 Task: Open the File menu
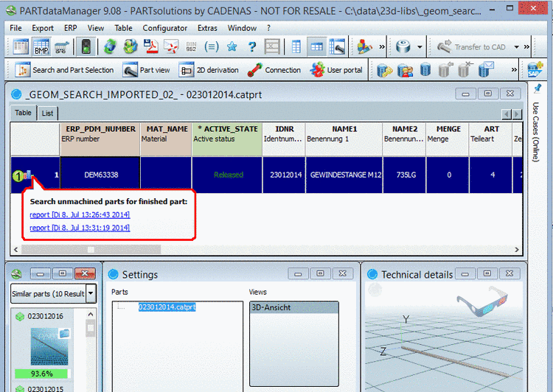tap(15, 28)
